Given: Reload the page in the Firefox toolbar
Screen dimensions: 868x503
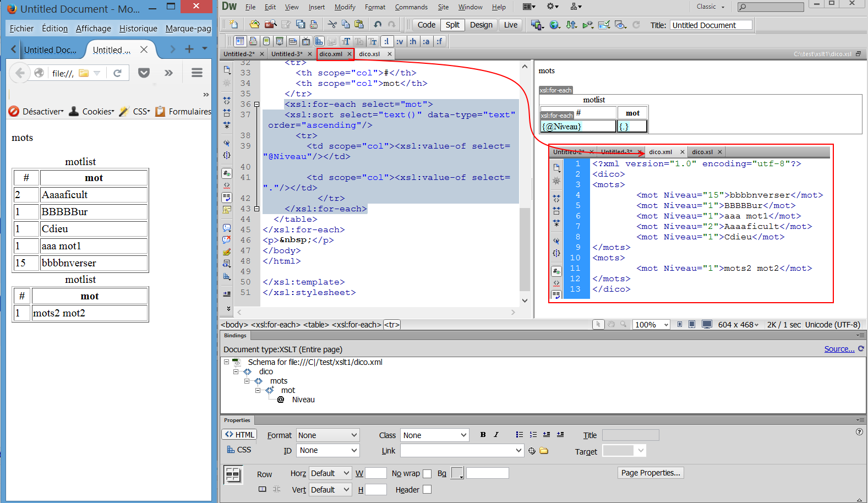Looking at the screenshot, I should 117,73.
